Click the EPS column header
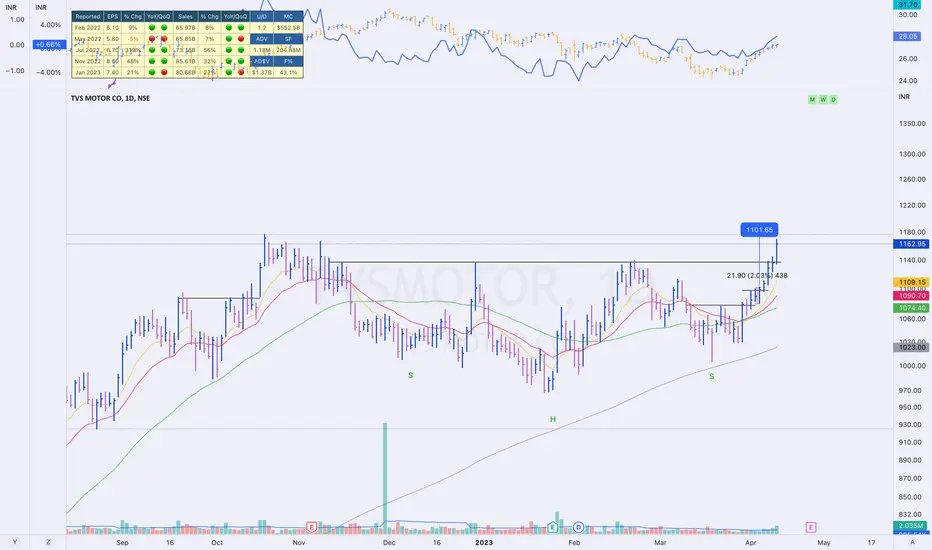Image resolution: width=932 pixels, height=550 pixels. pos(112,17)
